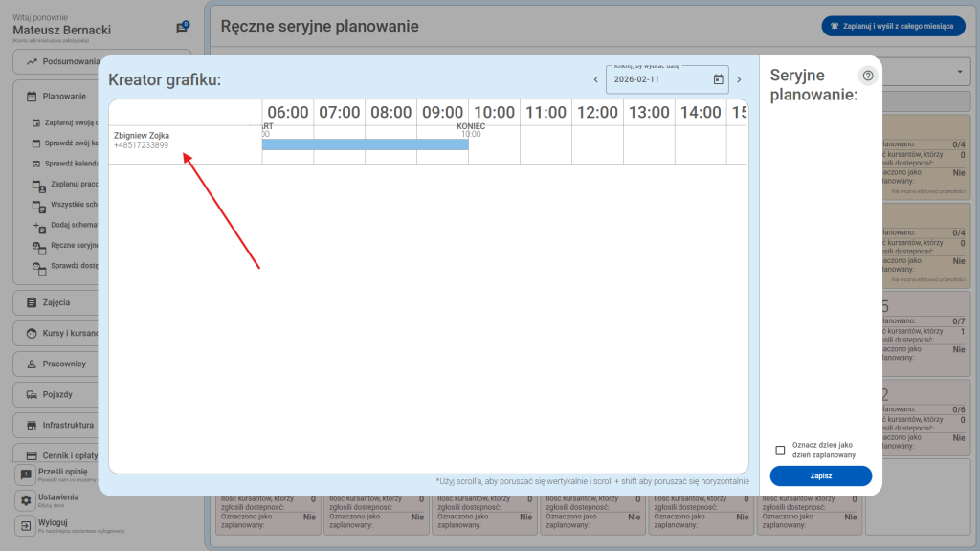Click the Prześlij opinię feedback icon

click(x=26, y=474)
